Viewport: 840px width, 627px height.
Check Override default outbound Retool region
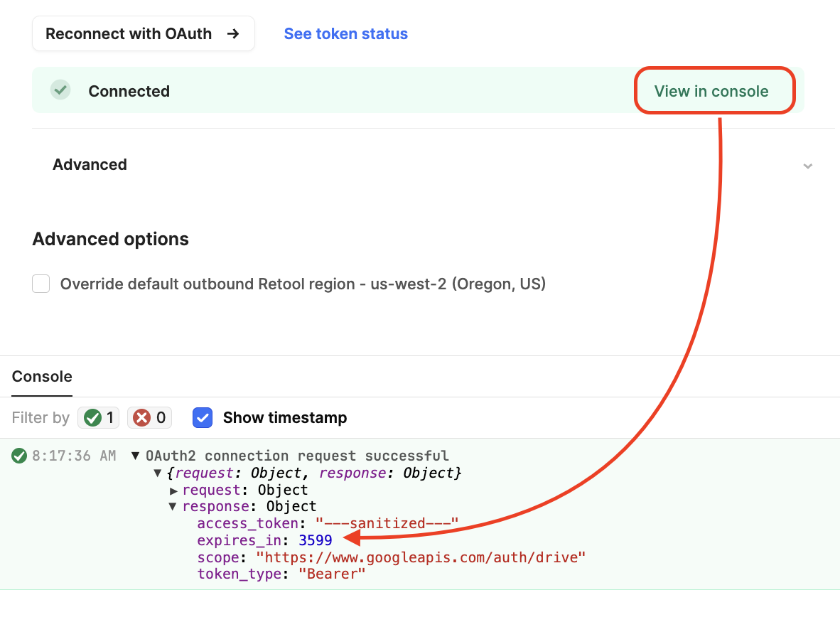[41, 283]
